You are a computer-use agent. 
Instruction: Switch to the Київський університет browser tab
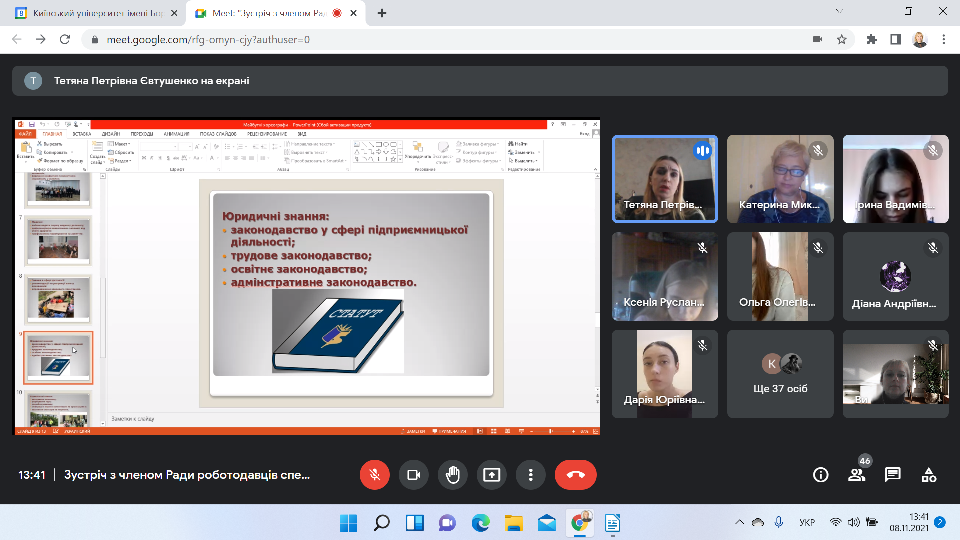[x=95, y=13]
